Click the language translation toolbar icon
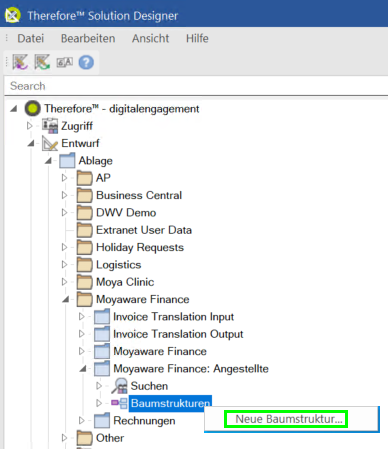The height and width of the screenshot is (449, 388). click(64, 62)
